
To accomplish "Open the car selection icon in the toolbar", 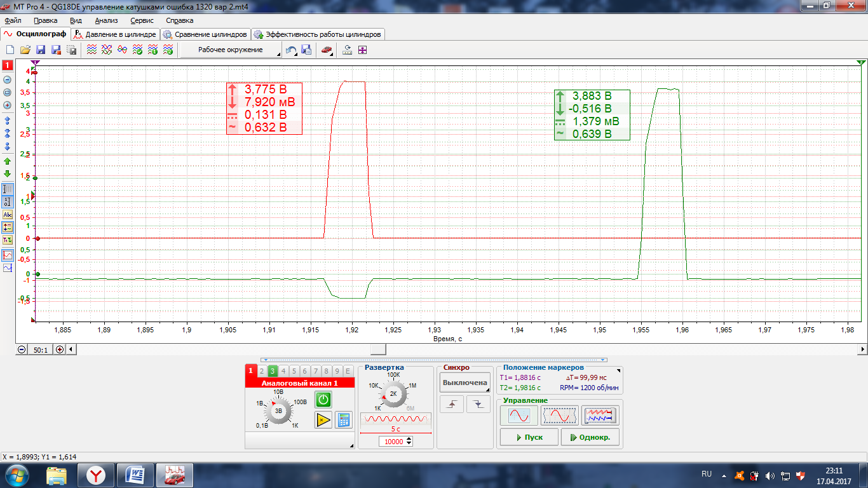I will tap(326, 50).
